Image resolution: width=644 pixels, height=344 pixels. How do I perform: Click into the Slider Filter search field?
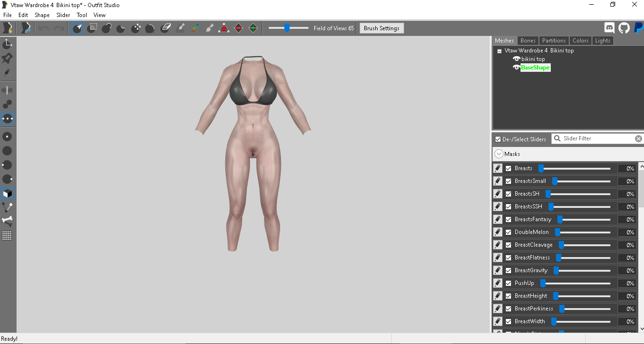tap(597, 138)
